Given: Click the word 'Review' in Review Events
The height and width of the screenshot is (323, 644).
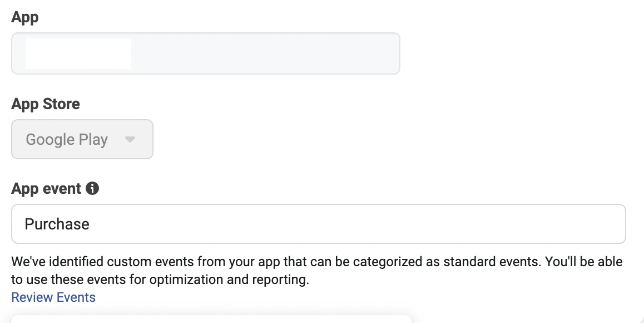Looking at the screenshot, I should tap(30, 297).
